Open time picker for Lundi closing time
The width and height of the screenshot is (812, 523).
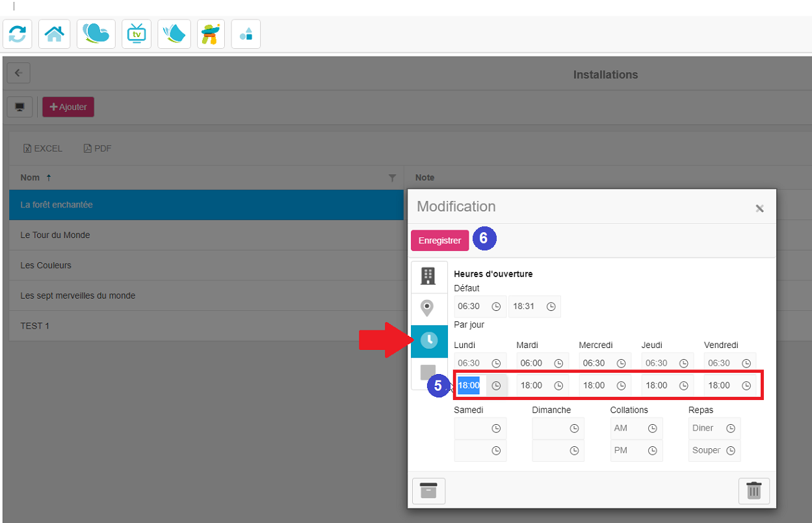click(496, 385)
